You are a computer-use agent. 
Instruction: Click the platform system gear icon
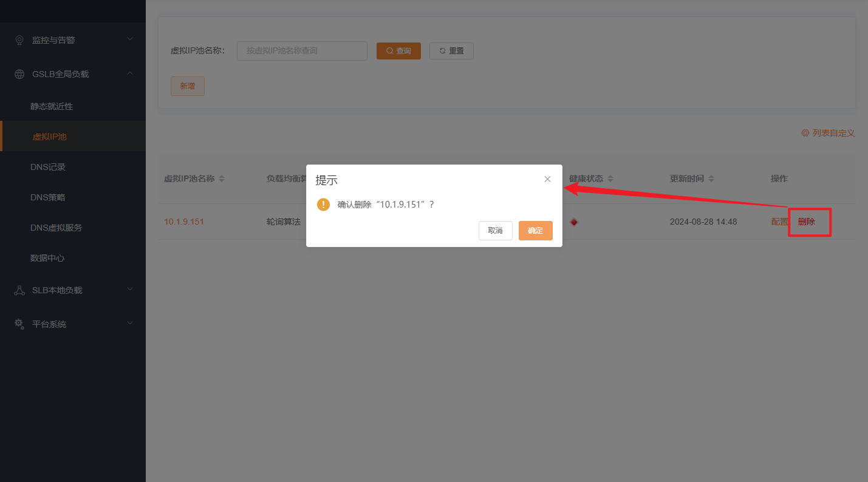pos(19,324)
